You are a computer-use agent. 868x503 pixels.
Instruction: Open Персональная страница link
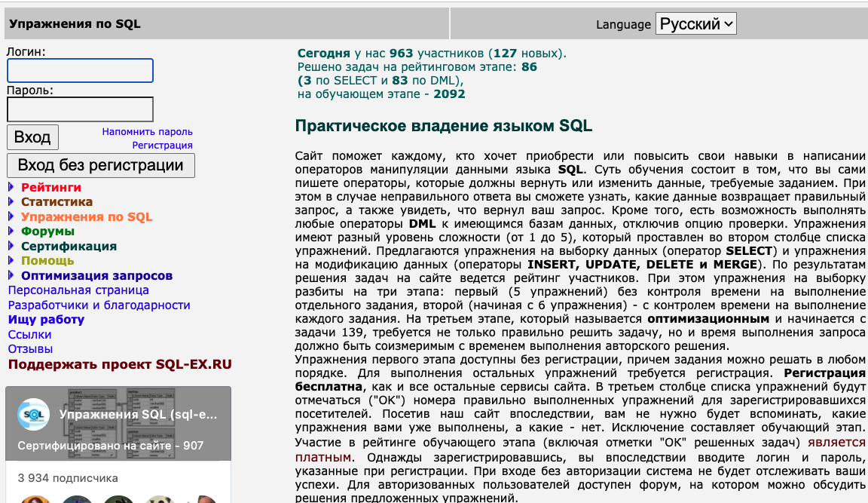click(x=78, y=290)
